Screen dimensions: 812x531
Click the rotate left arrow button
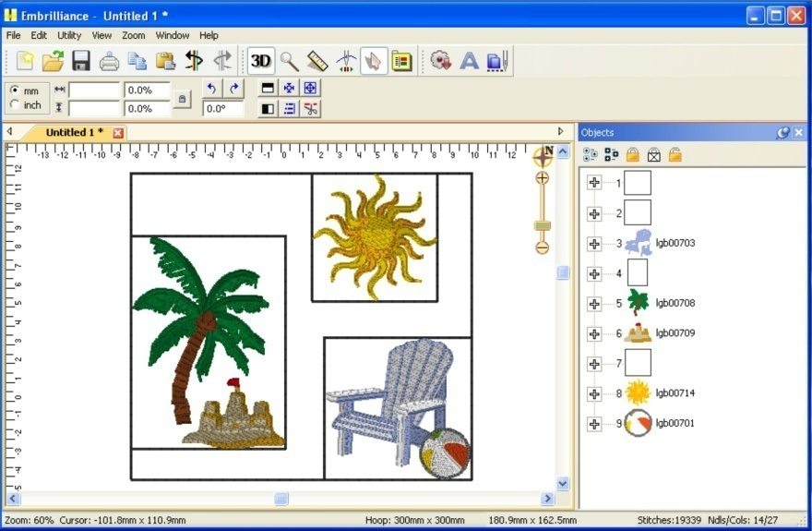click(211, 88)
